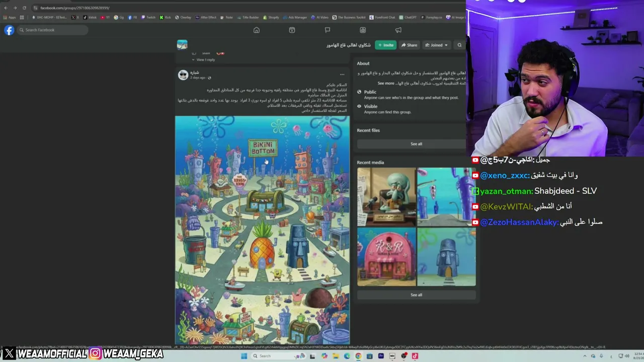644x362 pixels.
Task: Click See all under Recent media
Action: 416,295
